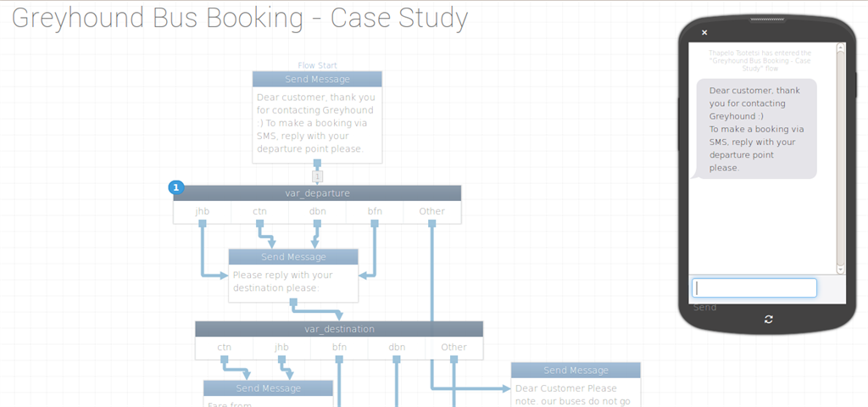Select the var_departure node header
Screen dimensions: 868x407
tap(317, 193)
